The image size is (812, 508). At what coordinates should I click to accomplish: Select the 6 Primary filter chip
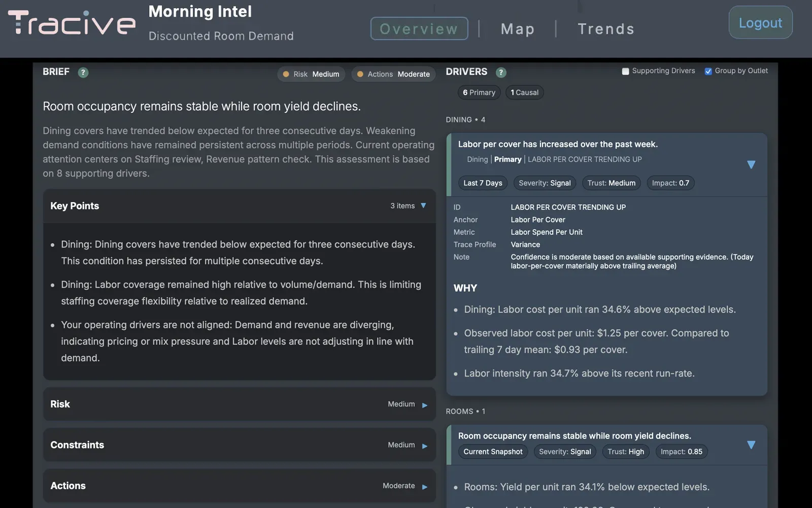point(479,92)
